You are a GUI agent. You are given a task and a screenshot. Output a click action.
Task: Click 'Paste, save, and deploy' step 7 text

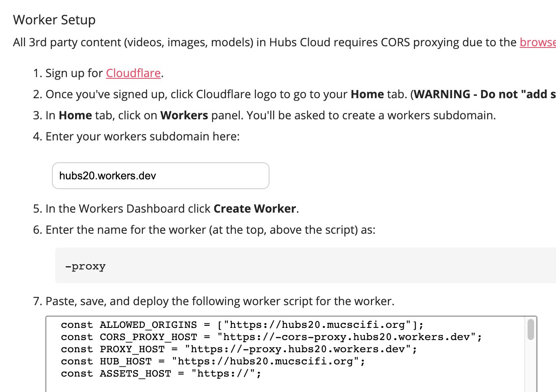[220, 301]
